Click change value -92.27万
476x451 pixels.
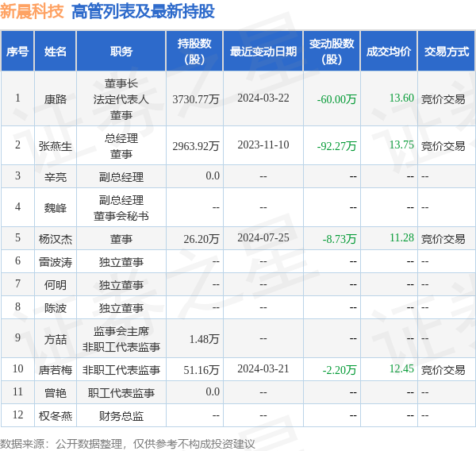[336, 146]
